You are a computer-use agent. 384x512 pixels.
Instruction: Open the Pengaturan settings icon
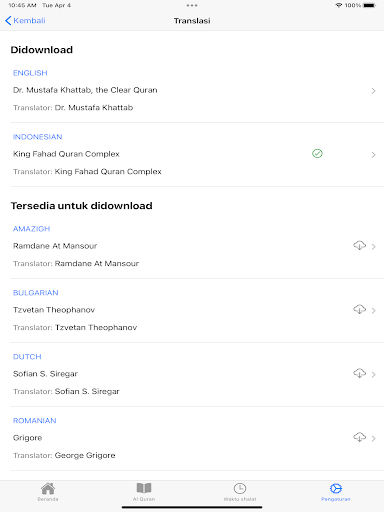[336, 489]
